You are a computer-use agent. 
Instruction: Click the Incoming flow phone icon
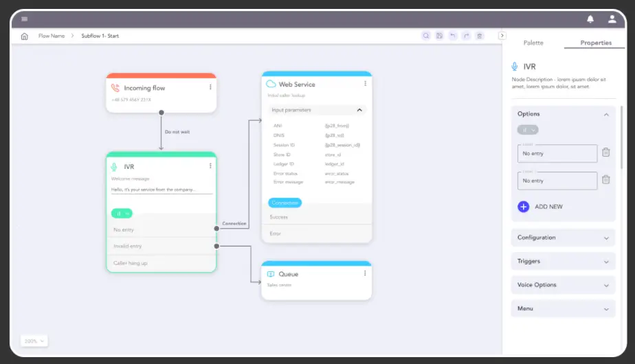[x=115, y=87]
